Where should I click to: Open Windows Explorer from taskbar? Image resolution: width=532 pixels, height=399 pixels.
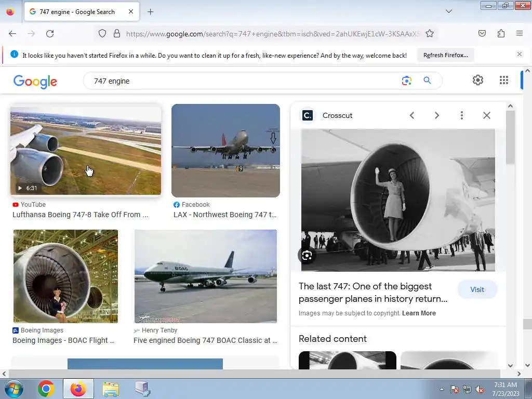[x=111, y=389]
